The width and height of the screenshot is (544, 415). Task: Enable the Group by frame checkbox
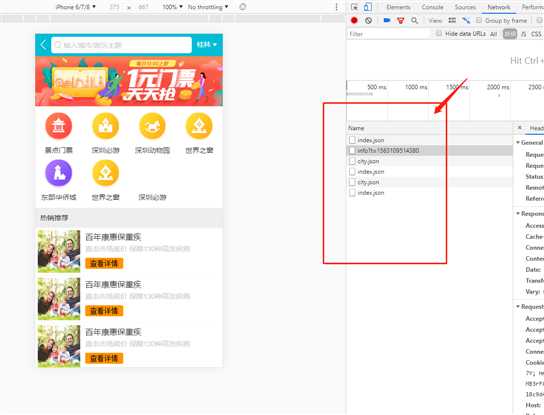479,20
